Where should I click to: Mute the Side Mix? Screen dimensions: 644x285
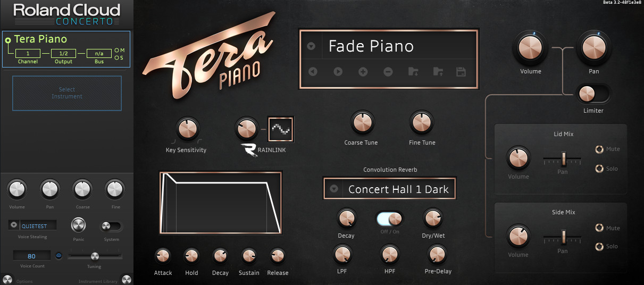click(x=599, y=228)
